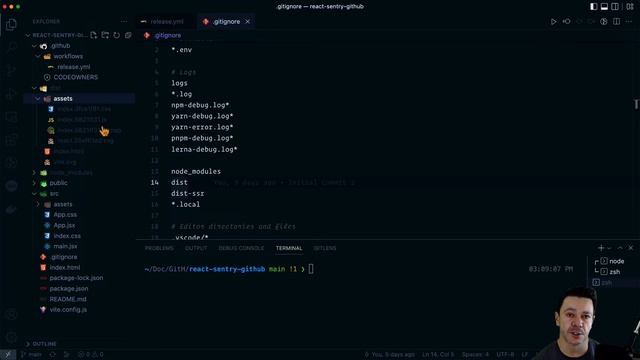Image resolution: width=640 pixels, height=360 pixels.
Task: Open terminal launch profile dropdown arrow
Action: [609, 248]
